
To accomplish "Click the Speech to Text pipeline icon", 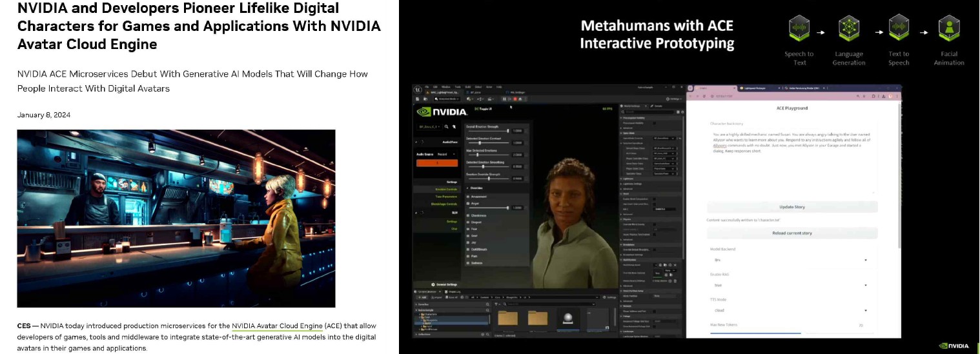I will pyautogui.click(x=799, y=29).
